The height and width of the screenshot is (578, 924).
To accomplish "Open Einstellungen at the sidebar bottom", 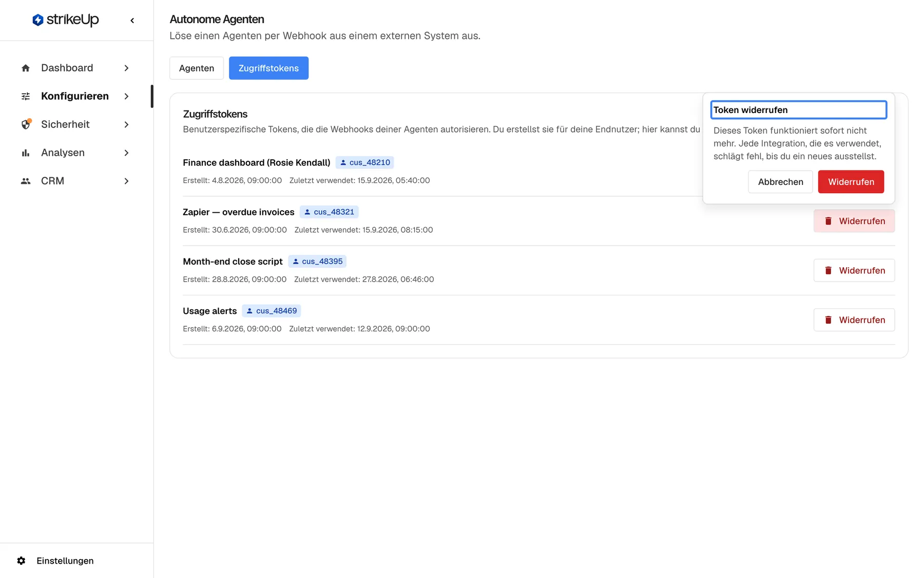I will (x=65, y=561).
